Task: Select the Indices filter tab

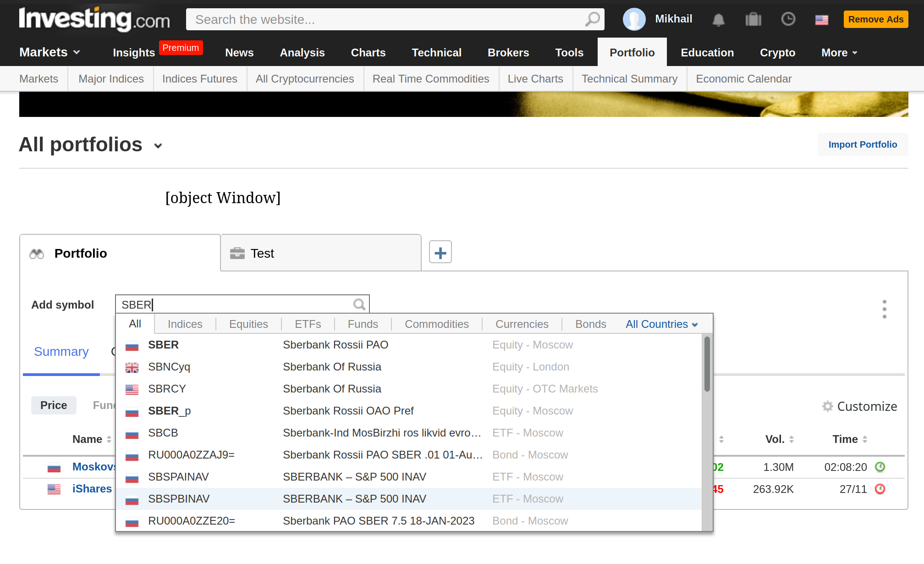Action: (x=185, y=324)
